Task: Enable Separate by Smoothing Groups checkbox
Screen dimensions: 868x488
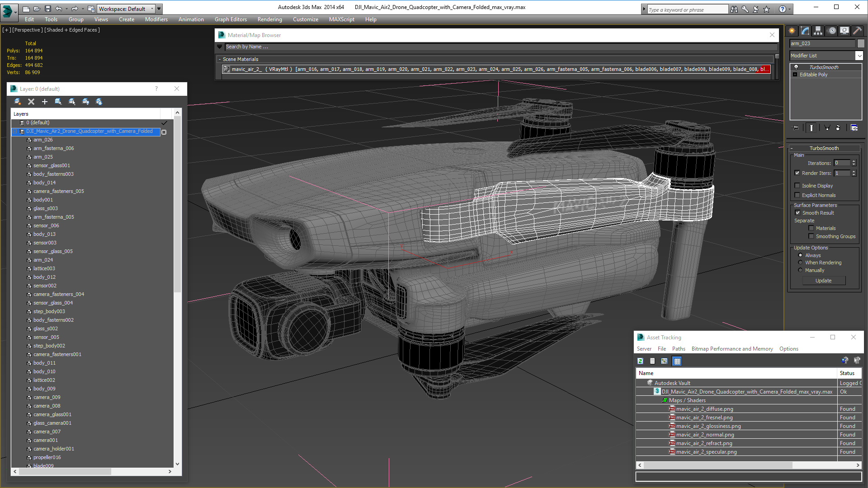Action: point(811,236)
